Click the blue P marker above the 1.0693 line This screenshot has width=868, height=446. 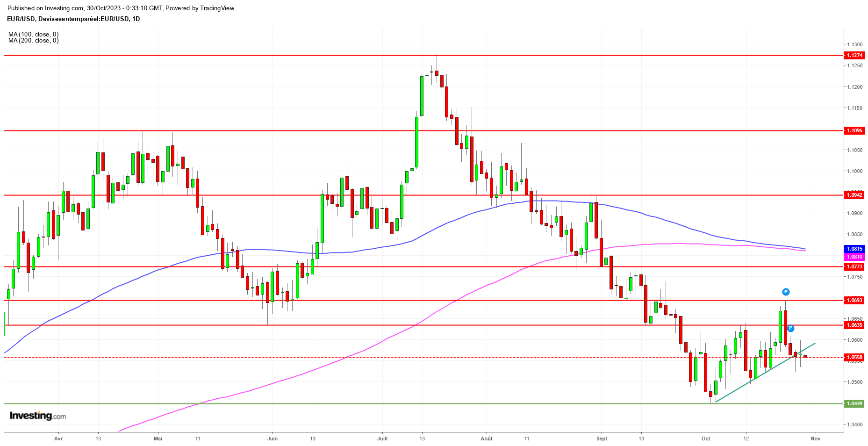(786, 292)
